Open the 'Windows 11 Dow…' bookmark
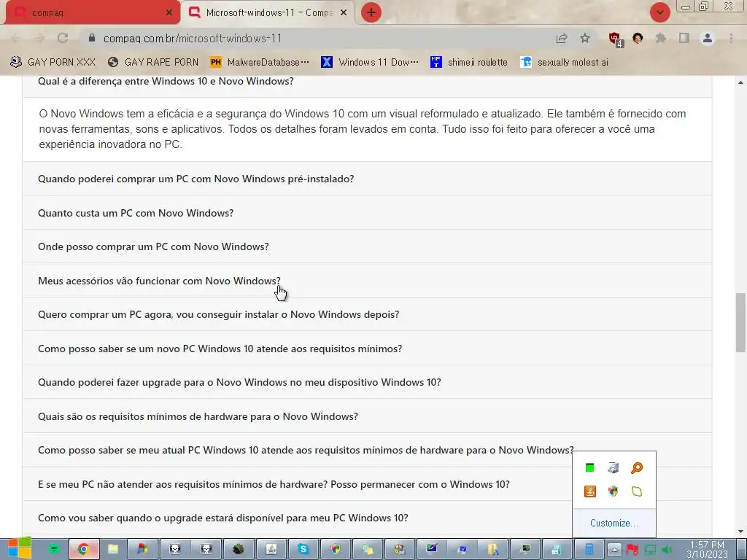Image resolution: width=747 pixels, height=560 pixels. coord(370,62)
